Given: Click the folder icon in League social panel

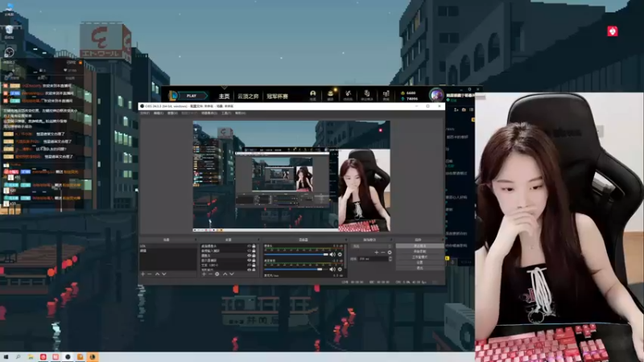Looking at the screenshot, I should click(x=464, y=109).
